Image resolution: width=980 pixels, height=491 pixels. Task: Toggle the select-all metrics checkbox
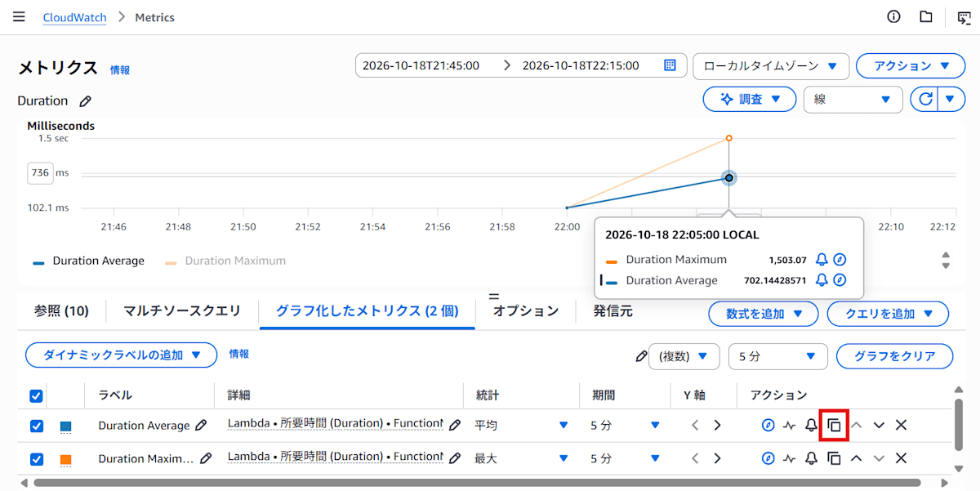click(36, 395)
